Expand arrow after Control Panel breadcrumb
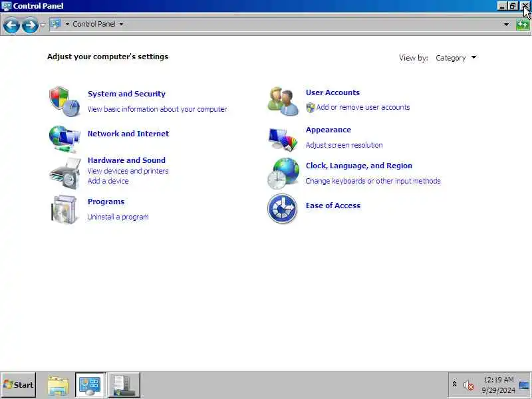The image size is (532, 399). point(121,24)
